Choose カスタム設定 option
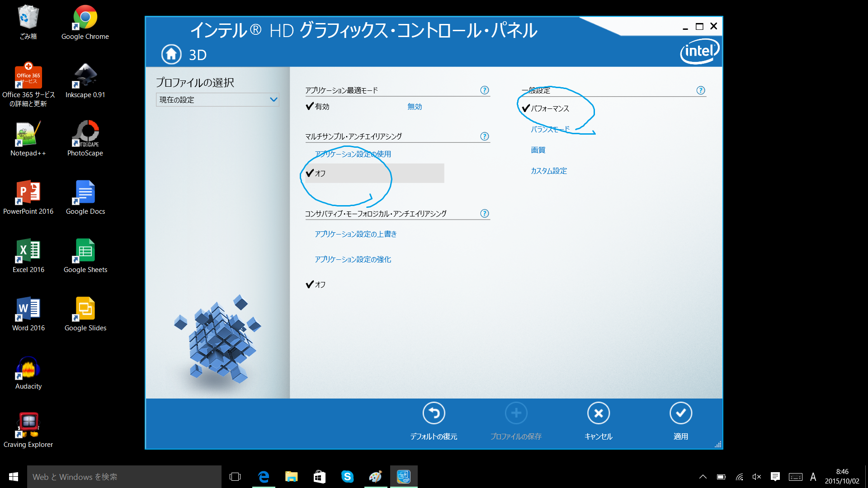Screen dimensions: 868x488 548,171
